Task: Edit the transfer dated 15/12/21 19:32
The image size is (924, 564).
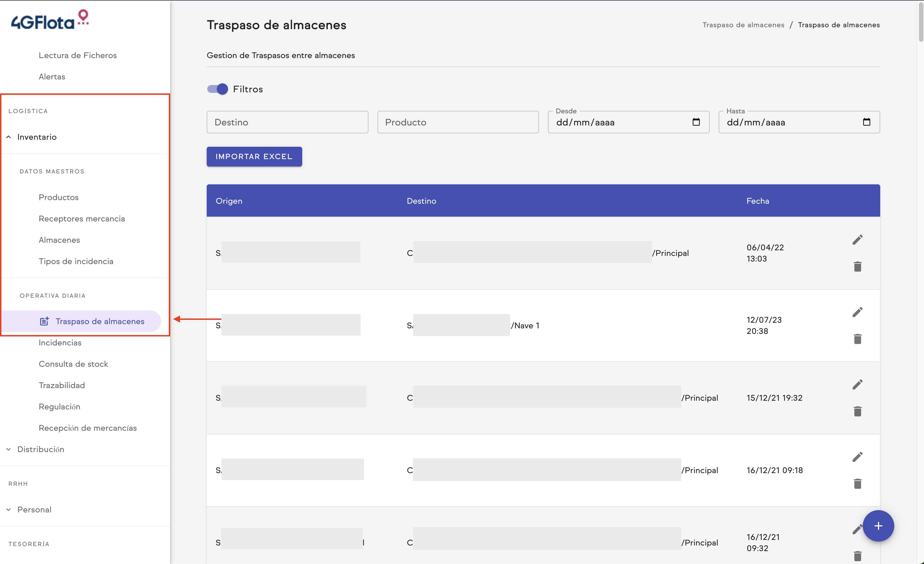Action: point(858,384)
